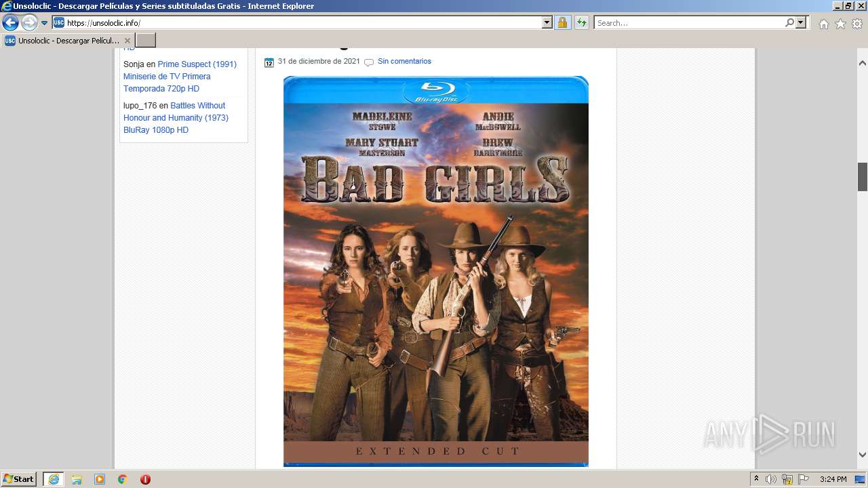868x488 pixels.
Task: Click the security lock icon
Action: tap(562, 23)
